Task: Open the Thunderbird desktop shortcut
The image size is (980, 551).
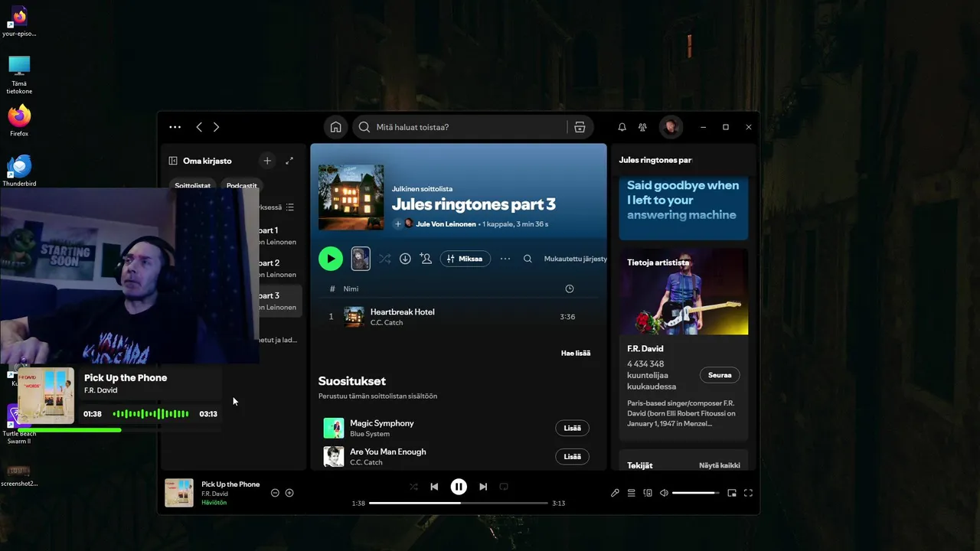Action: [x=19, y=171]
